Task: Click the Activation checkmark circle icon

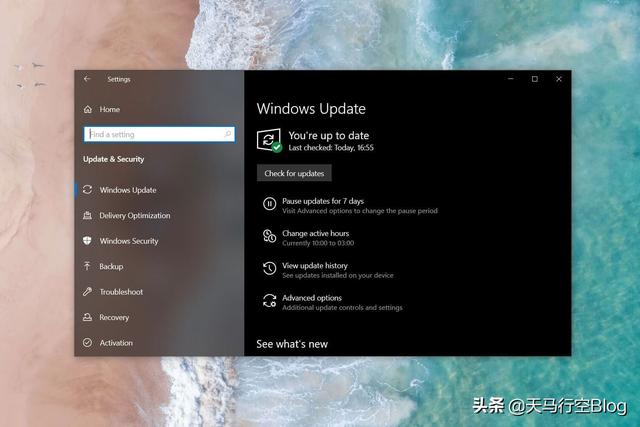Action: (x=87, y=342)
